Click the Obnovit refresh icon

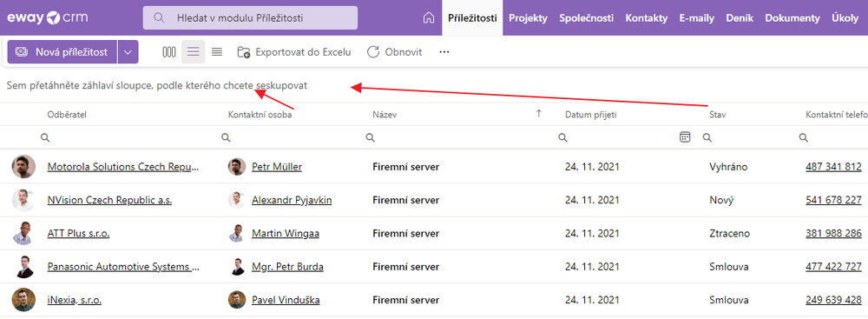373,52
